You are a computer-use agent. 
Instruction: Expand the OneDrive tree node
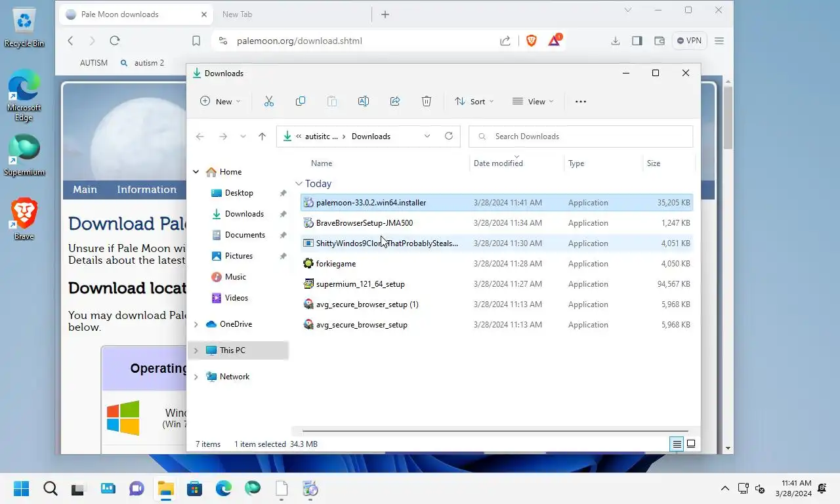pyautogui.click(x=196, y=324)
